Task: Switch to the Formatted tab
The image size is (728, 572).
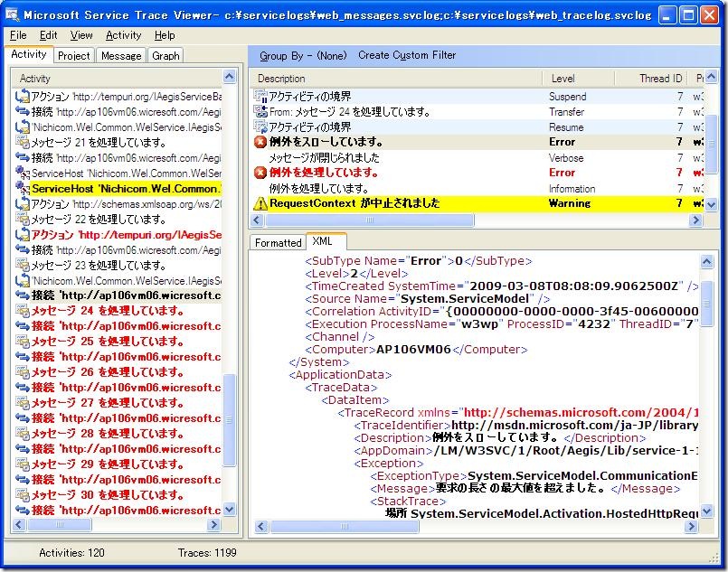Action: [x=279, y=242]
